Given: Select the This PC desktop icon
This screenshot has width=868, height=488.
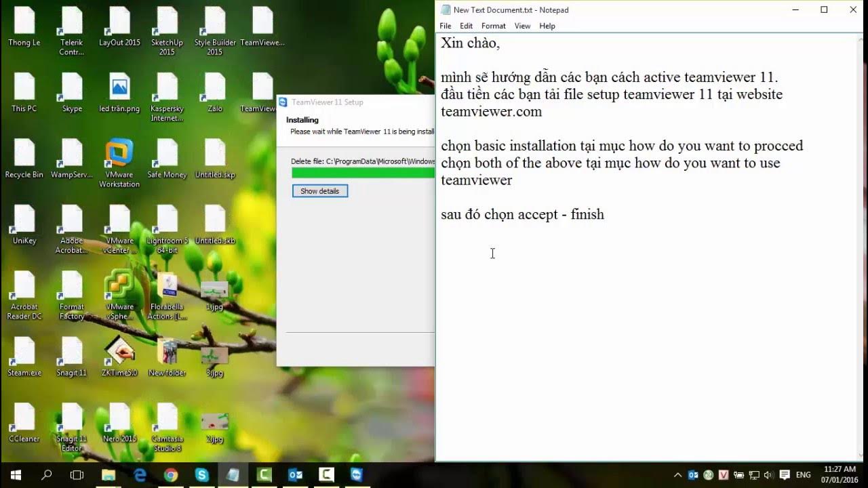Looking at the screenshot, I should tap(24, 93).
